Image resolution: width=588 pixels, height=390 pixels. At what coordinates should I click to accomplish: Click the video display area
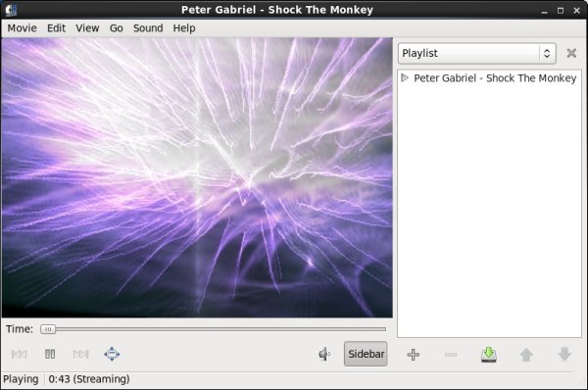pyautogui.click(x=197, y=177)
